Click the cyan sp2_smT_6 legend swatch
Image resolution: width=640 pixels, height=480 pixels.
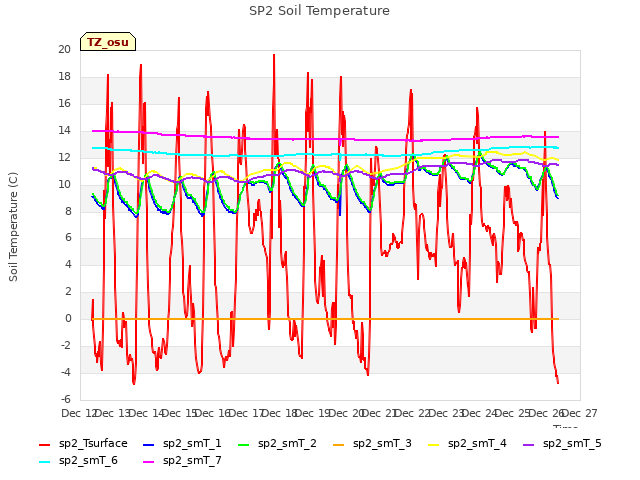(x=44, y=462)
